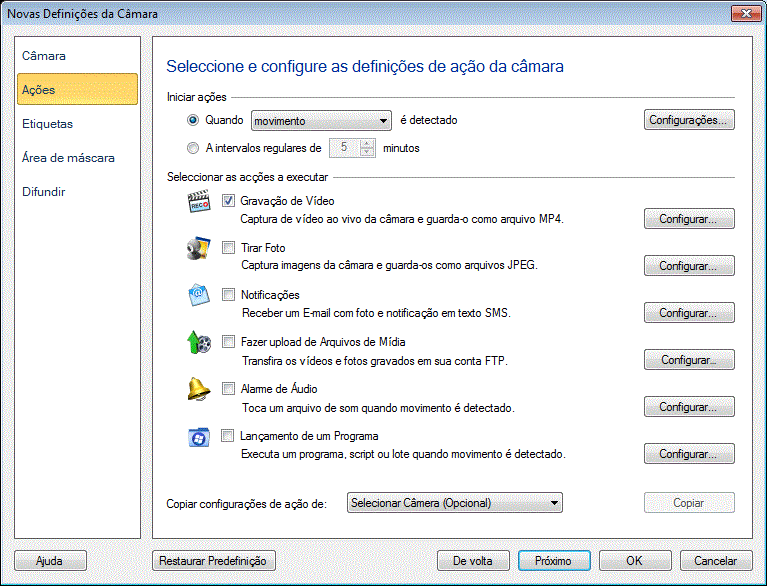Open the Área de máscara tab
This screenshot has height=586, width=767.
pos(68,157)
